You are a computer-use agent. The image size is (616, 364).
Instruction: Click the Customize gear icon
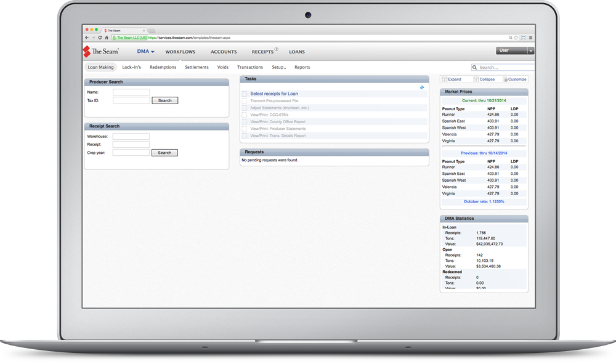[x=505, y=79]
